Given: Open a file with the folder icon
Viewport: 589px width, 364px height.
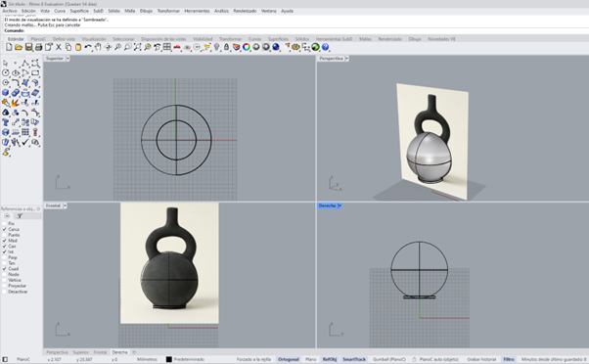Looking at the screenshot, I should coord(19,47).
